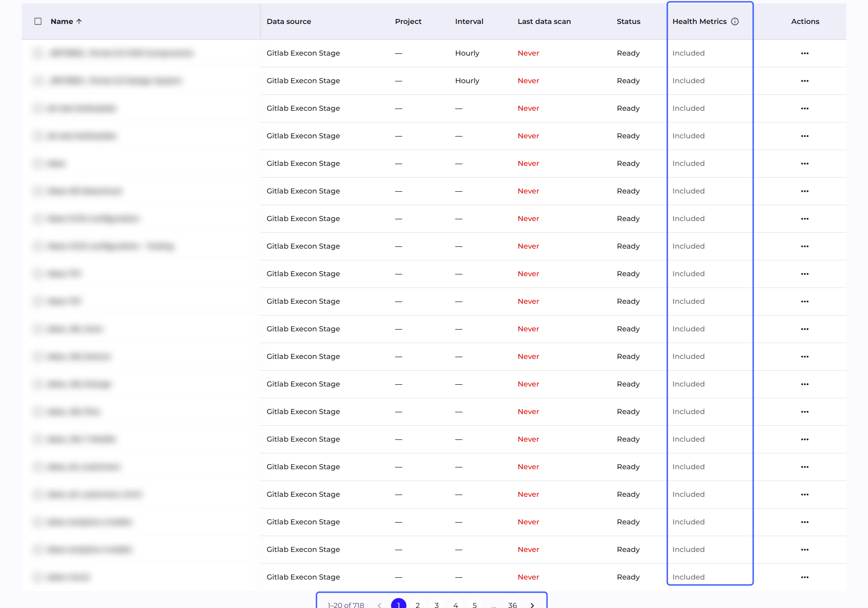Image resolution: width=868 pixels, height=608 pixels.
Task: Open three-dot actions menu for second row
Action: coord(805,81)
